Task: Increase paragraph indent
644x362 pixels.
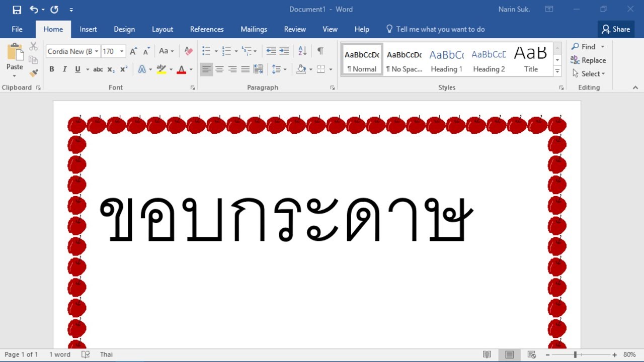Action: [x=284, y=51]
